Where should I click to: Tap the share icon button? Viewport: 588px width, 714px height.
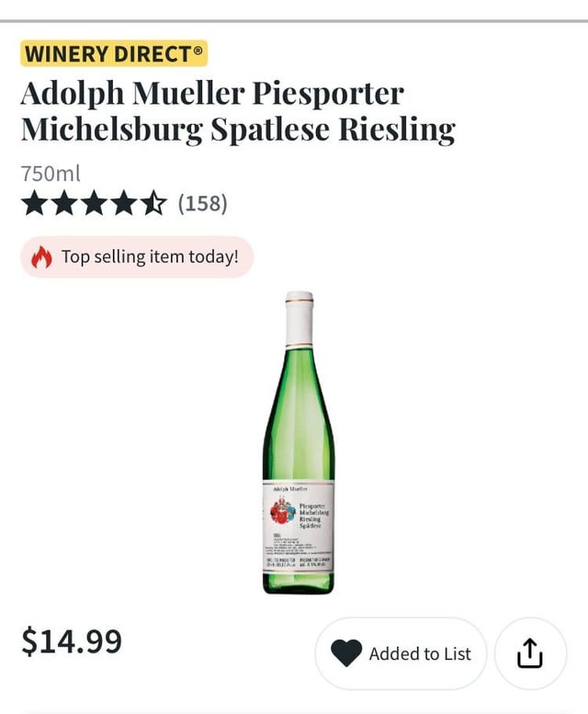click(x=530, y=653)
